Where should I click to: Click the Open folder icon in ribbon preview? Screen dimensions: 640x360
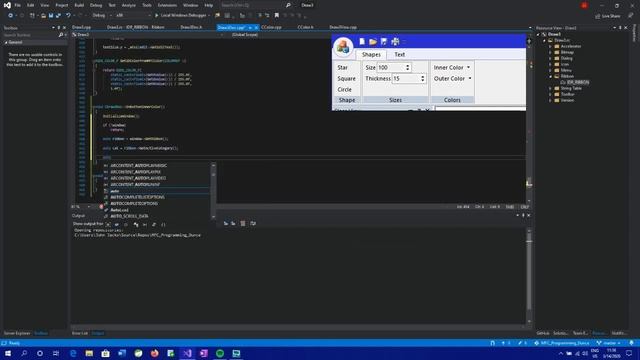click(x=373, y=41)
